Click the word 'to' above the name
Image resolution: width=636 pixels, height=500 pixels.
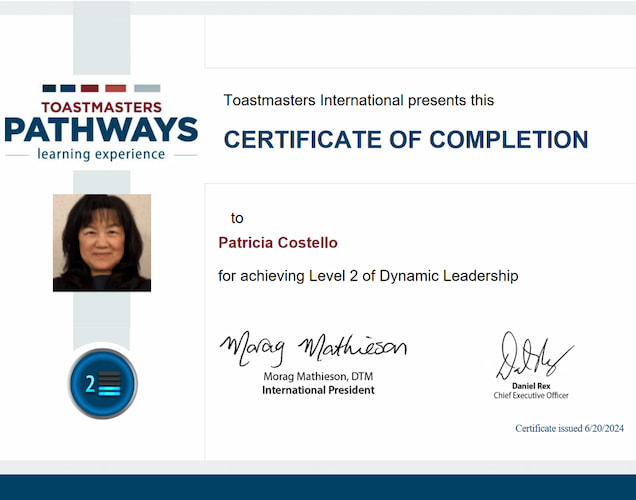click(237, 218)
